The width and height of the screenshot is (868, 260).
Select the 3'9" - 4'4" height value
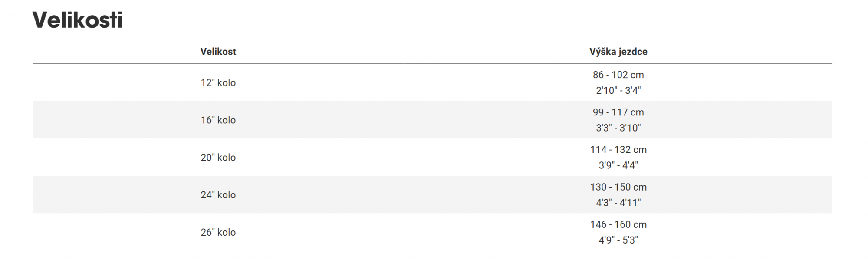click(618, 165)
